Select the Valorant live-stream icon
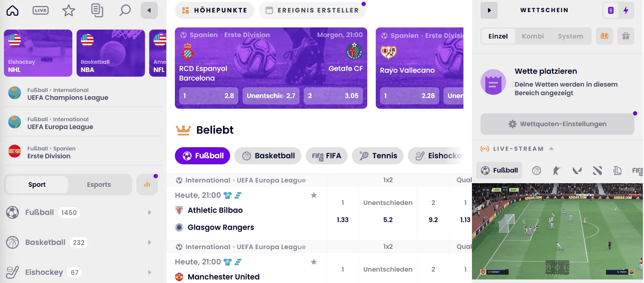644x283 pixels. pos(577,170)
